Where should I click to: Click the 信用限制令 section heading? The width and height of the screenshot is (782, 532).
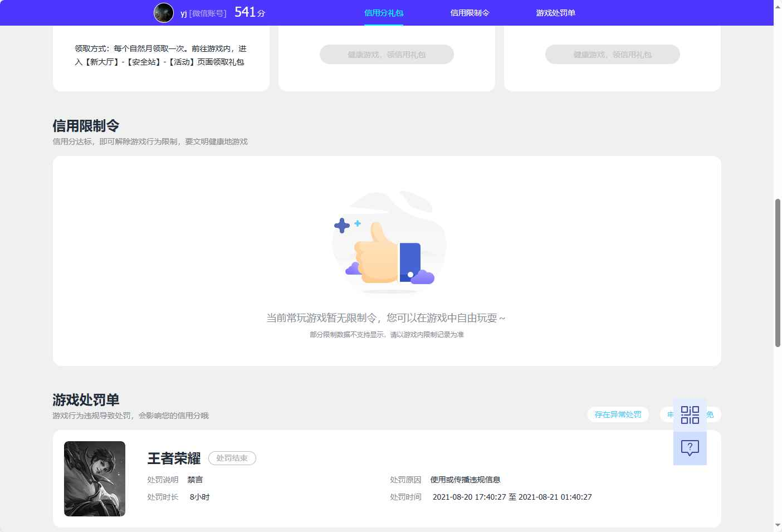click(86, 126)
